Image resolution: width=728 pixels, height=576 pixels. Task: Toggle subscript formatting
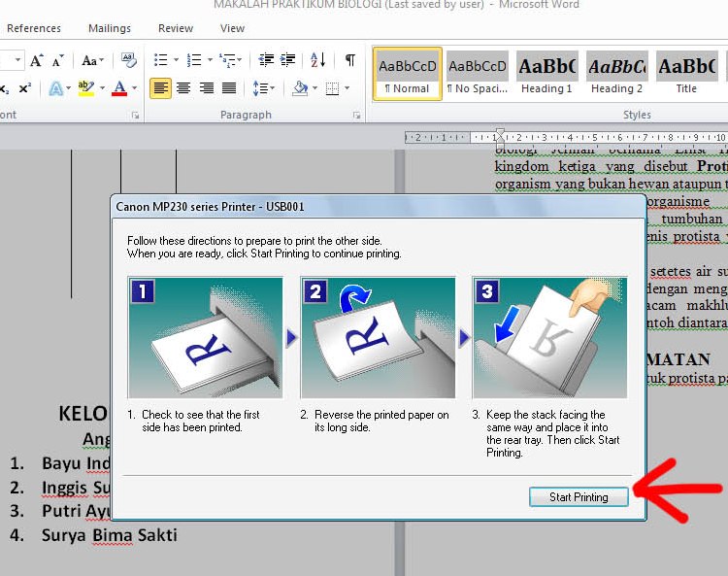(x=5, y=88)
